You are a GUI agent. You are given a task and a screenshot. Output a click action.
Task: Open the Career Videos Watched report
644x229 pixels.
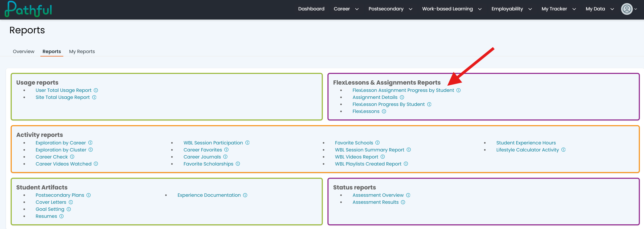(64, 164)
